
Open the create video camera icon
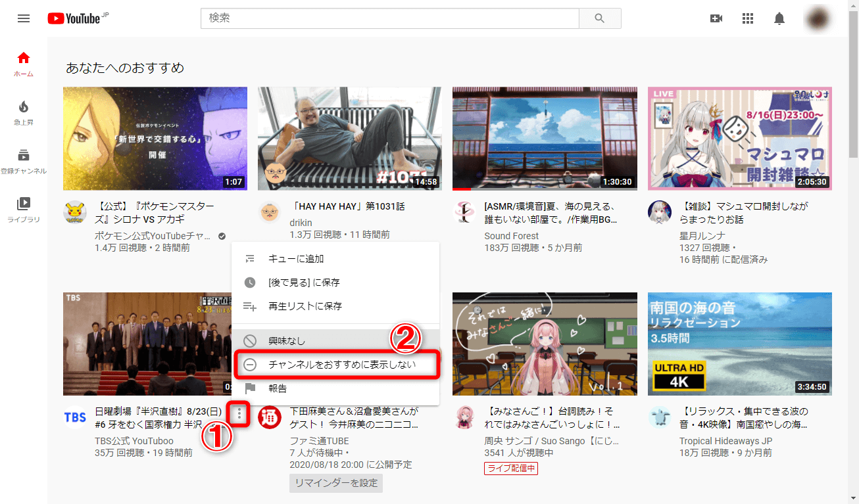(x=716, y=18)
